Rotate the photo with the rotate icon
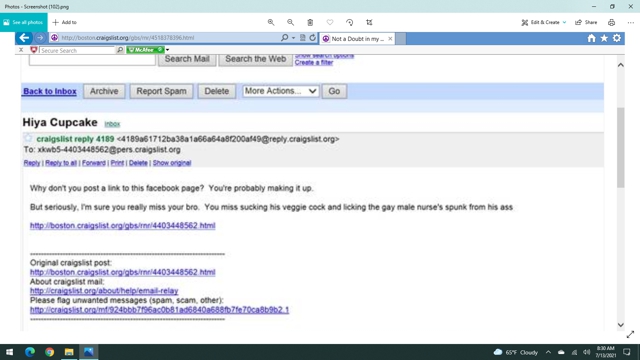This screenshot has width=640, height=360. (x=349, y=22)
